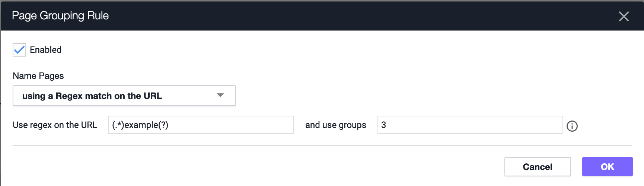
Task: Click the info icon beside the groups field
Action: pyautogui.click(x=572, y=126)
